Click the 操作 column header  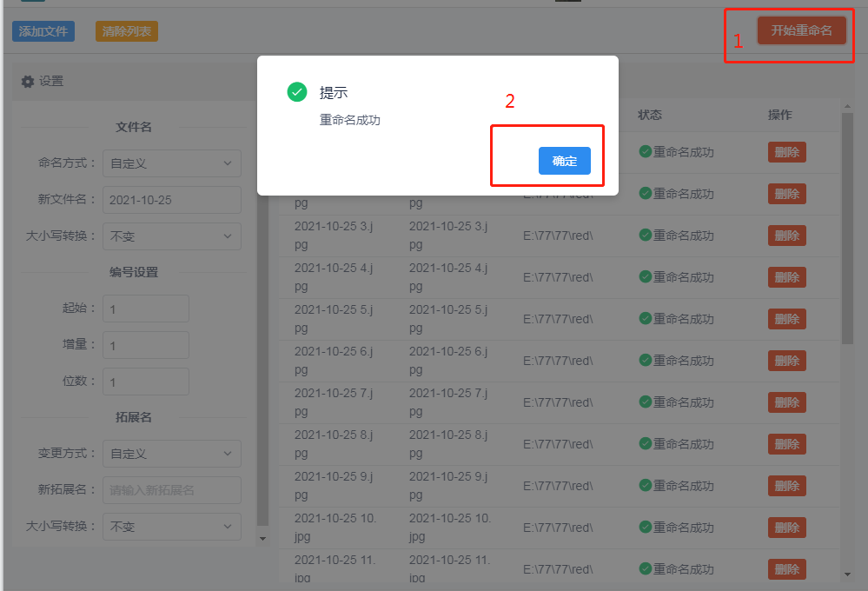(780, 115)
